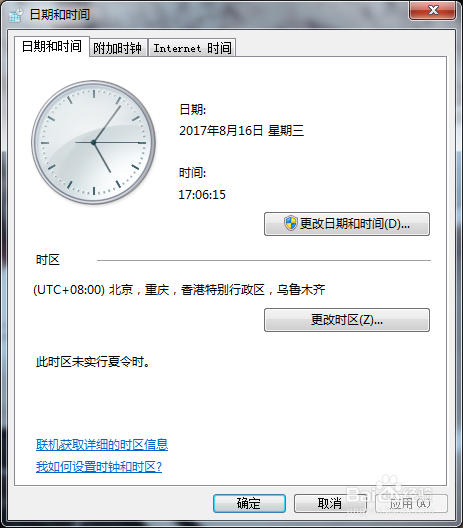Click the 日期和时间 window title text

tap(60, 14)
